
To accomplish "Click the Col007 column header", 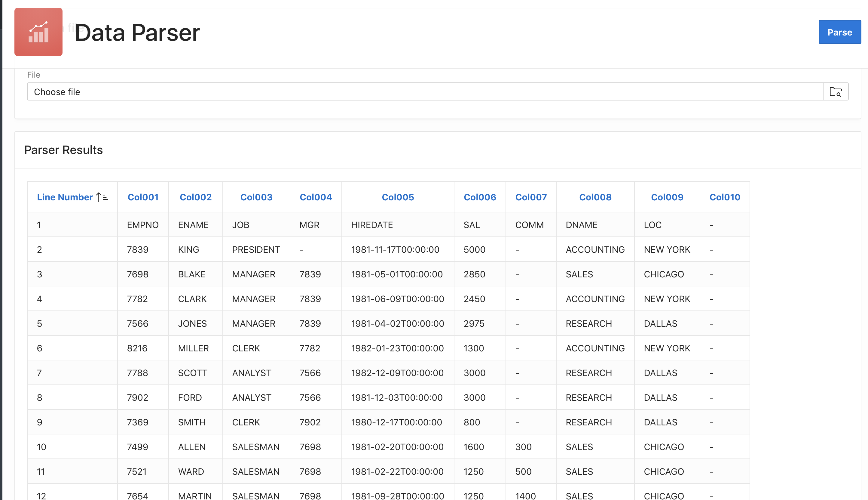I will 531,197.
